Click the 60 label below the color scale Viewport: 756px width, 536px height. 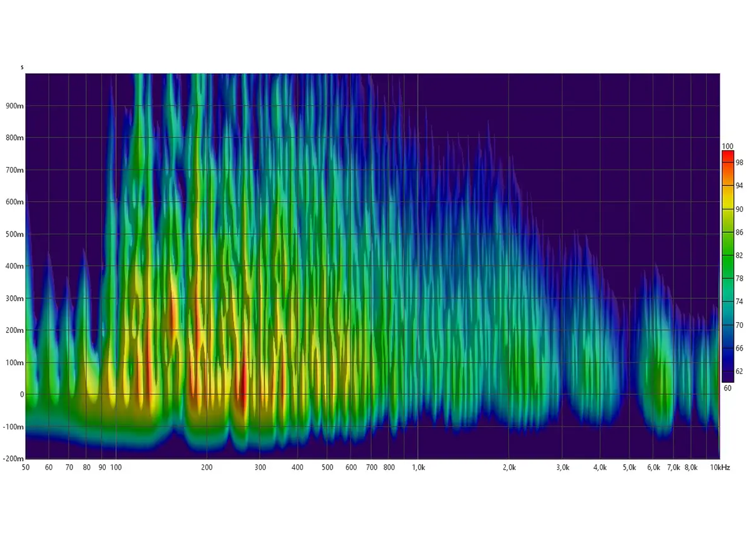point(728,388)
